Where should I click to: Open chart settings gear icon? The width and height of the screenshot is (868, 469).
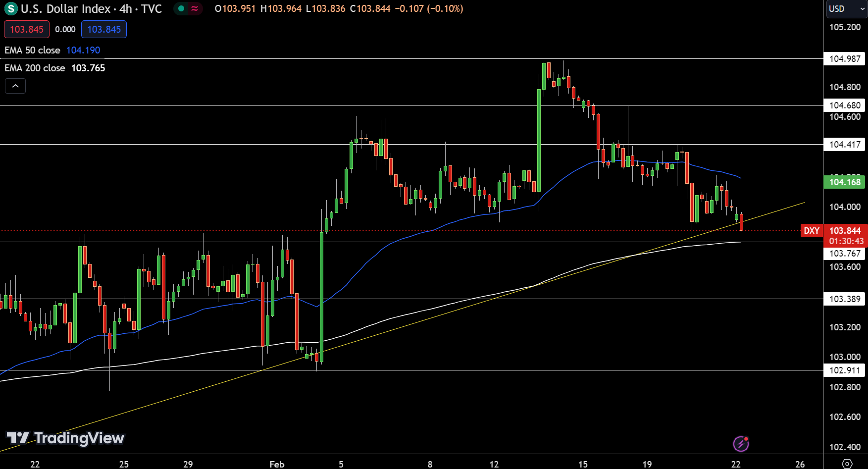[x=847, y=464]
